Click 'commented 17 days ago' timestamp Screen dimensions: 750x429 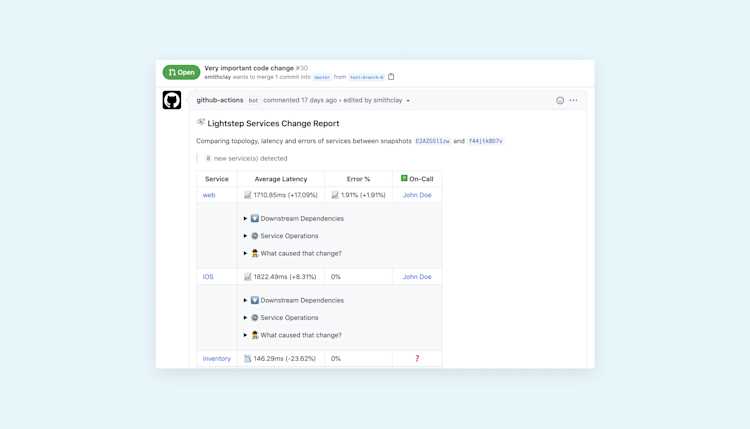[300, 100]
